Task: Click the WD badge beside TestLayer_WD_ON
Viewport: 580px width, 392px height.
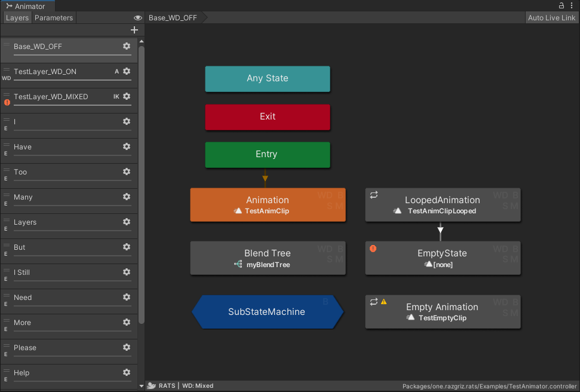Action: (x=5, y=77)
